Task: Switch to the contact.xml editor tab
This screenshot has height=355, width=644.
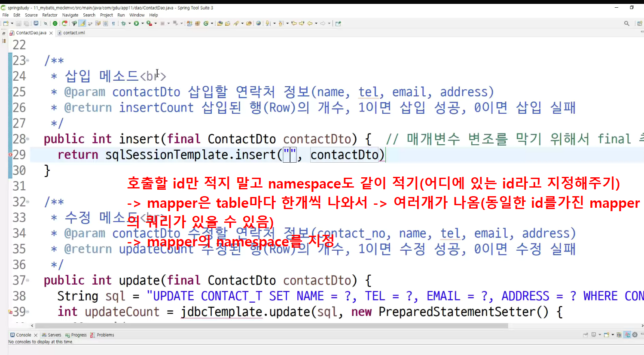Action: coord(71,33)
